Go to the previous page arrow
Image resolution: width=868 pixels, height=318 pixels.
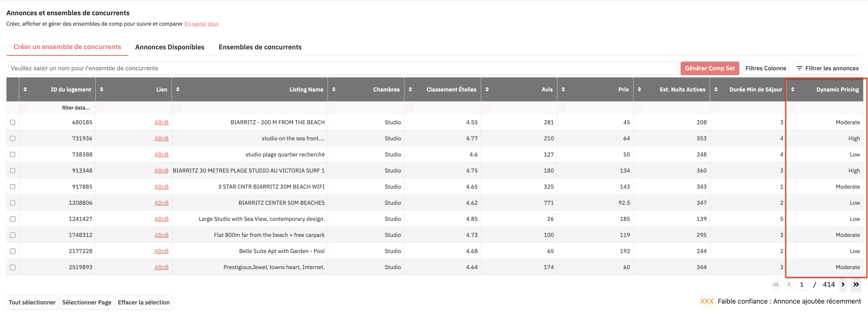(789, 285)
